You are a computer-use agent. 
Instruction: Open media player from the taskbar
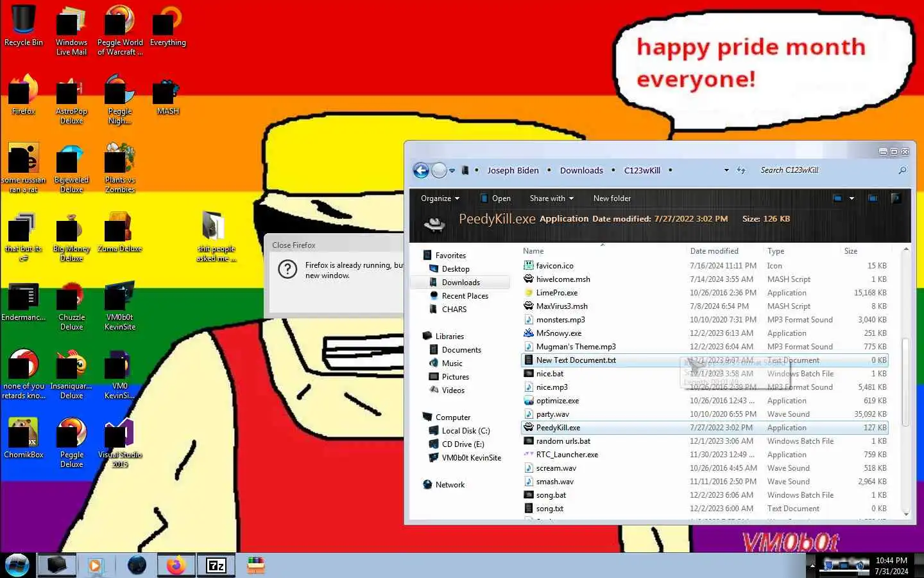tap(95, 566)
